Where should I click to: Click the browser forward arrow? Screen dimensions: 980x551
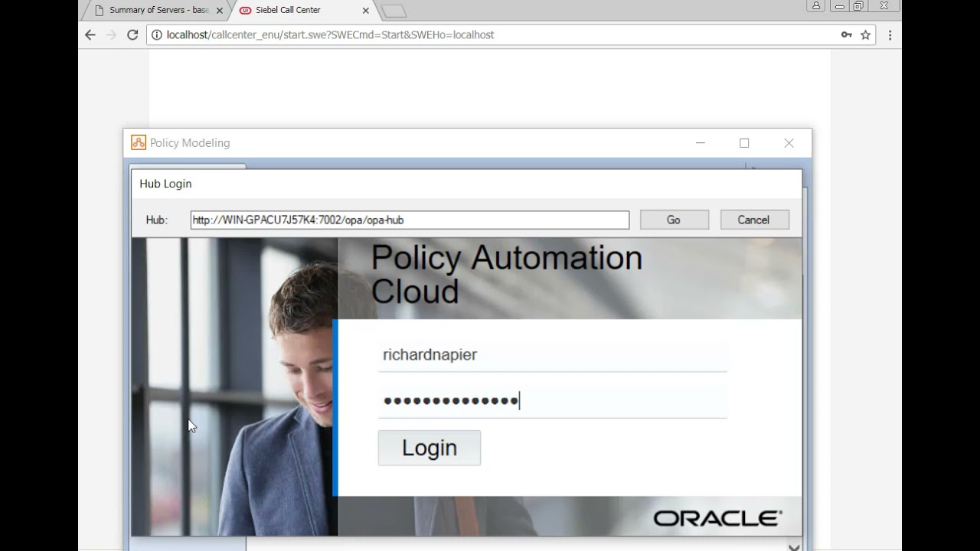(x=111, y=34)
